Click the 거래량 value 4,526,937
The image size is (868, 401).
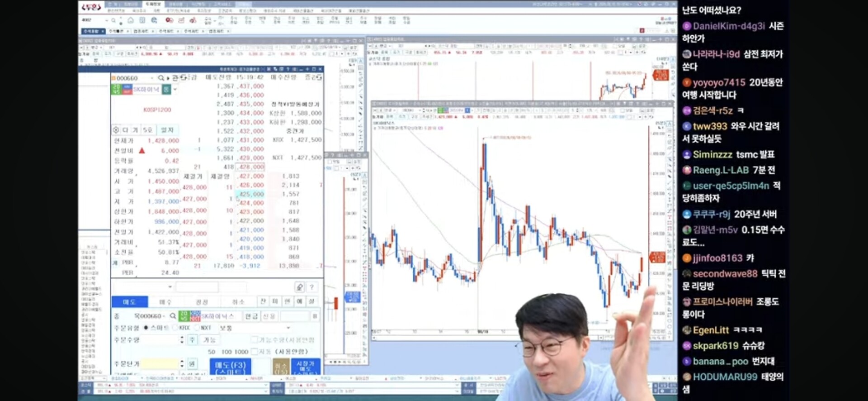[163, 171]
